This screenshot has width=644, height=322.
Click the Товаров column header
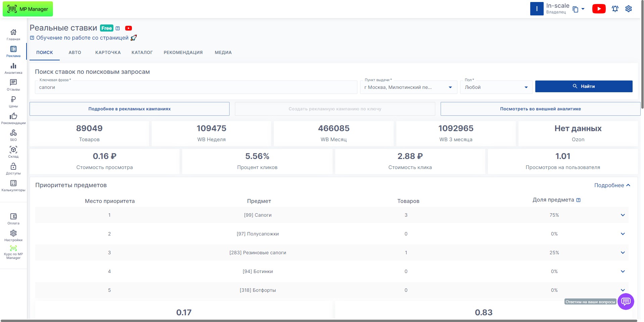(x=408, y=201)
